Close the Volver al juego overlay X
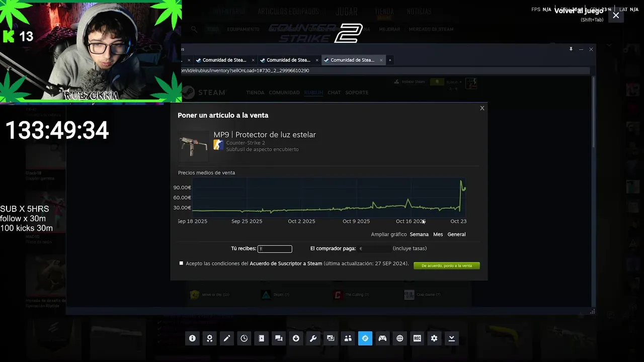Image resolution: width=644 pixels, height=362 pixels. (616, 16)
